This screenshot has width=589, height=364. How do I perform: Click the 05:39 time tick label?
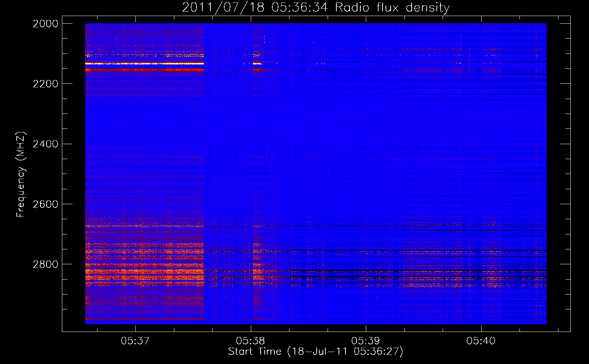point(365,341)
